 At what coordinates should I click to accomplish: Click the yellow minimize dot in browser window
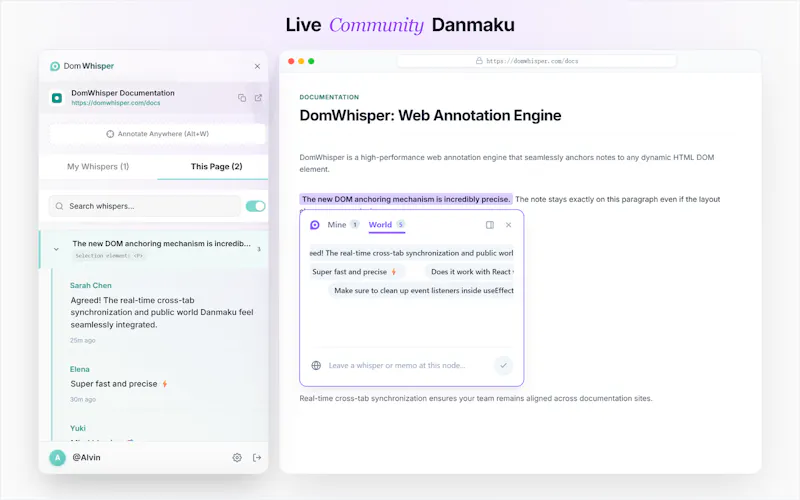point(301,61)
